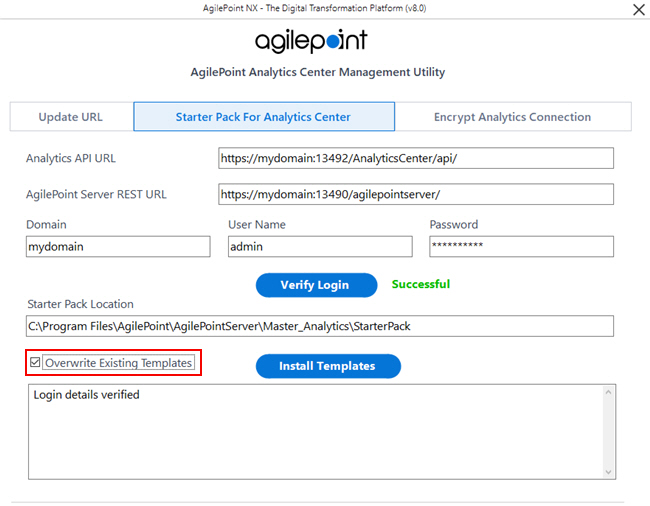Click the log output scrollbar down arrow
This screenshot has height=506, width=650.
608,472
